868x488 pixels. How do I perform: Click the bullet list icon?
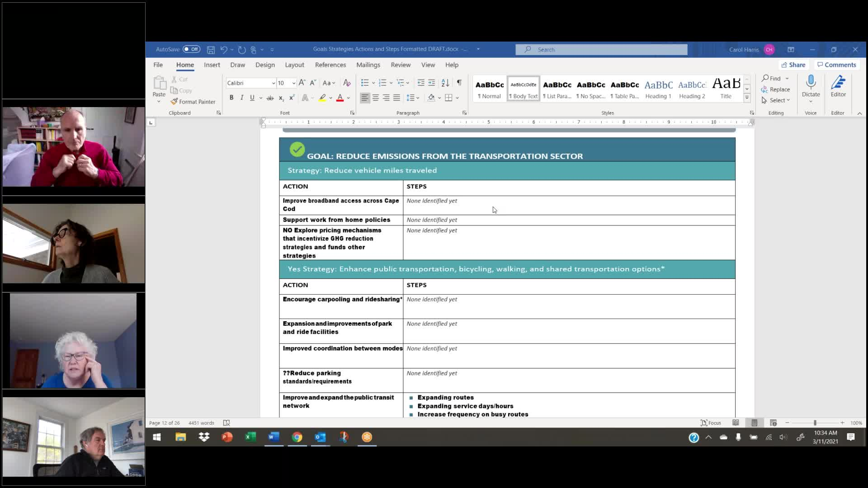click(365, 83)
